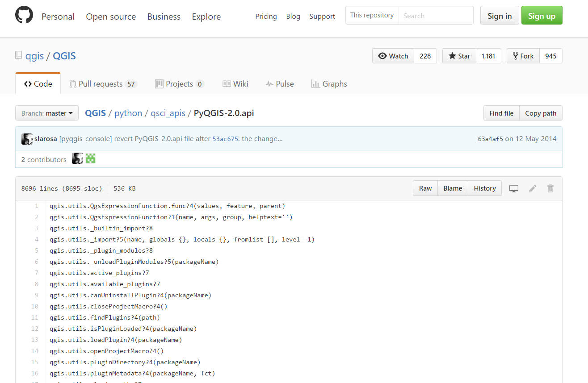
Task: Open commit 63a4af5
Action: pos(490,139)
